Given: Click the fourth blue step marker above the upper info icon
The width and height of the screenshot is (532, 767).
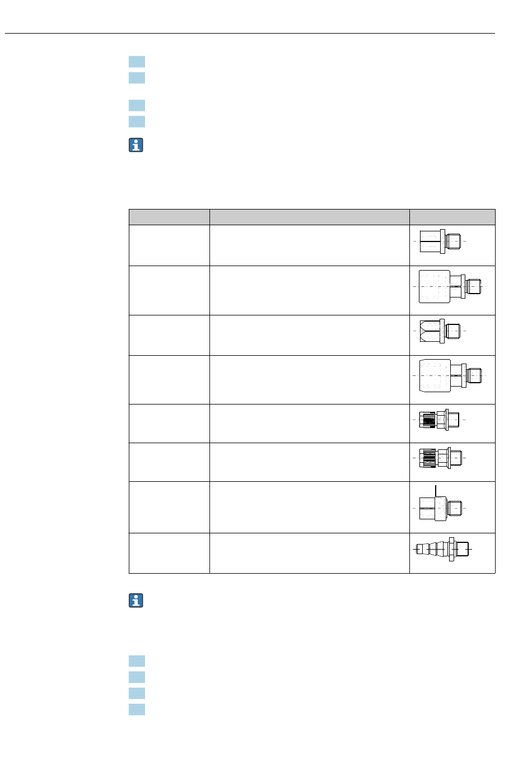Looking at the screenshot, I should point(137,122).
